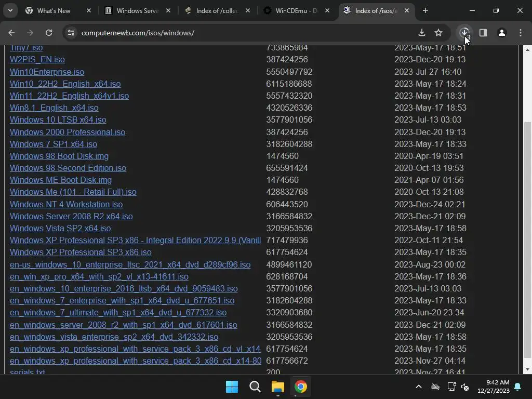Click the Chrome taskbar icon
This screenshot has height=399, width=532.
(301, 387)
